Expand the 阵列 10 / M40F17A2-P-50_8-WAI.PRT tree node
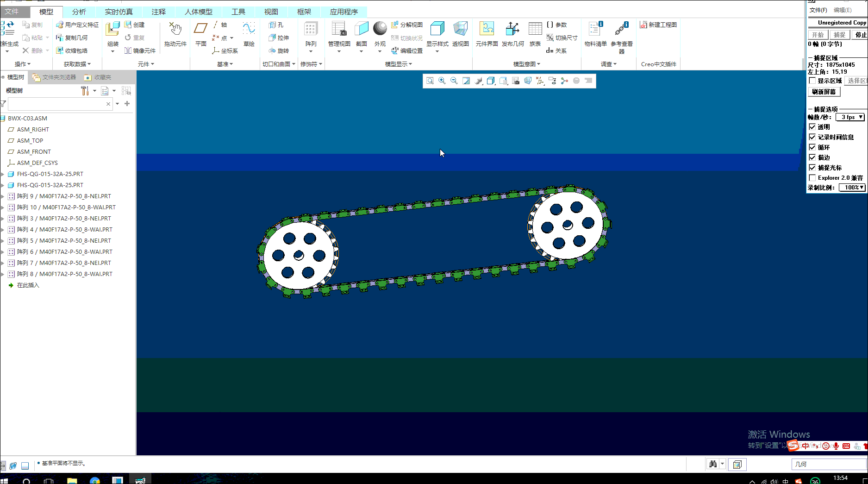The image size is (868, 484). tap(3, 207)
